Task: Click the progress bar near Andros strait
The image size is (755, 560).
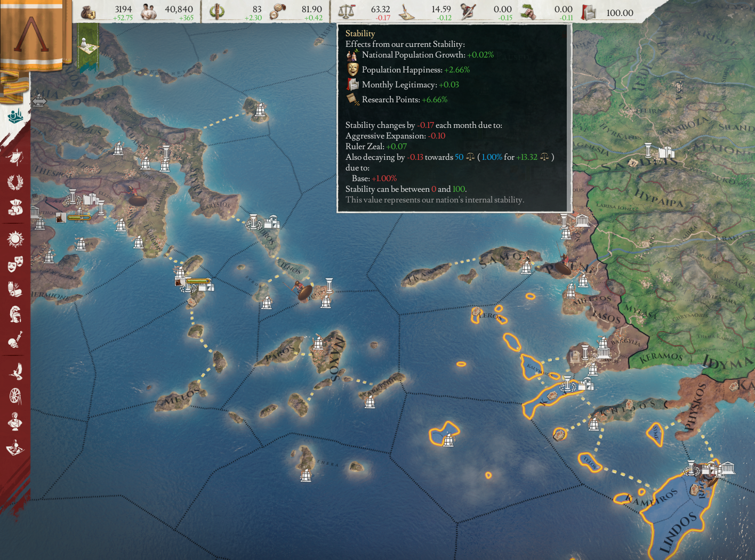Action: click(x=197, y=281)
